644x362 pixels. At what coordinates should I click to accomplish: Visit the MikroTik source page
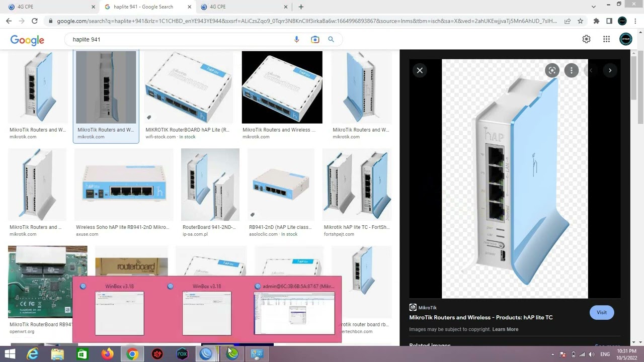coord(602,312)
